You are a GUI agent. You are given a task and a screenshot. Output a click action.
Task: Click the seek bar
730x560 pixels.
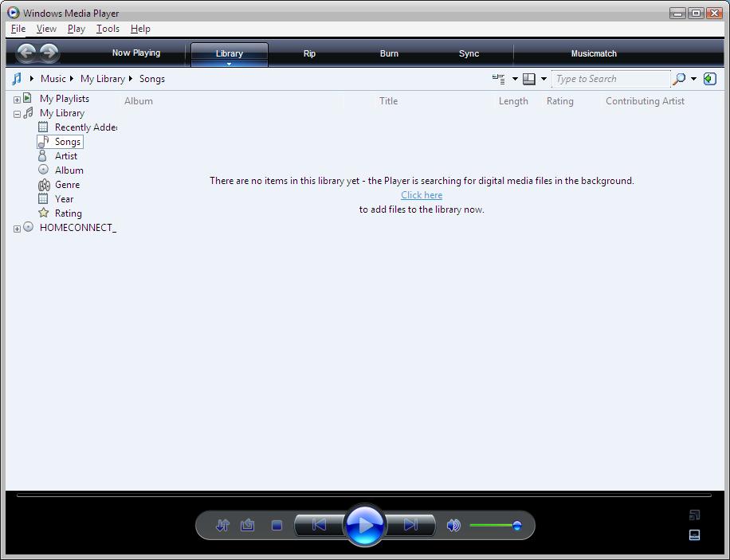coord(364,495)
